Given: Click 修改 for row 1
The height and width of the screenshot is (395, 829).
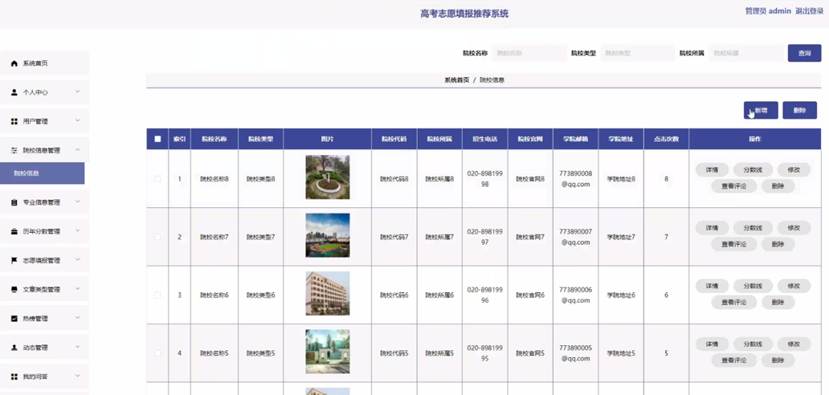Looking at the screenshot, I should 794,170.
